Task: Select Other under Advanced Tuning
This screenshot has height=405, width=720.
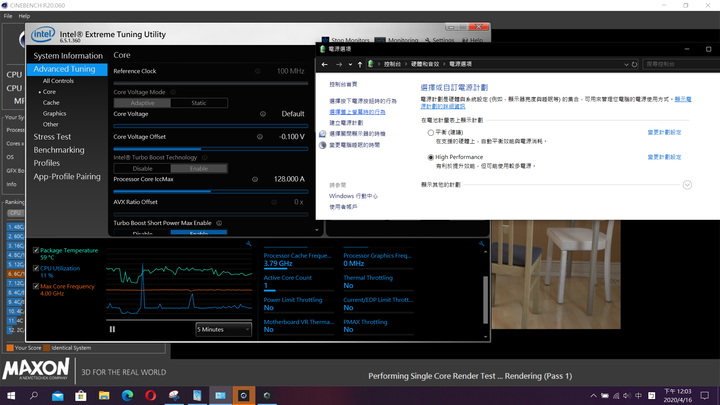Action: click(x=51, y=124)
